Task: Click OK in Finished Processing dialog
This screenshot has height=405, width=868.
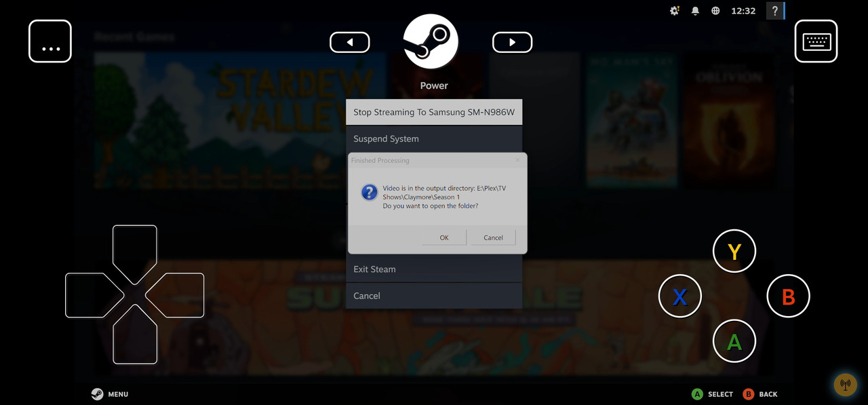Action: point(444,237)
